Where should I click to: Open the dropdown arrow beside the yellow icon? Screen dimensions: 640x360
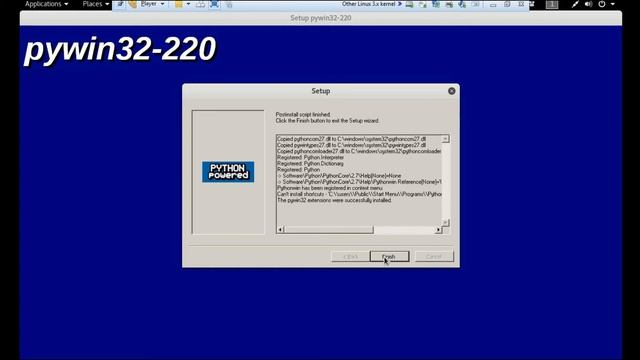tap(188, 4)
